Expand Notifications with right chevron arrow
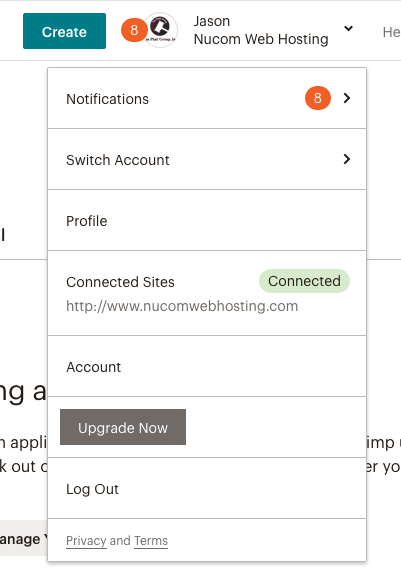Viewport: 401px width, 586px height. pos(347,98)
